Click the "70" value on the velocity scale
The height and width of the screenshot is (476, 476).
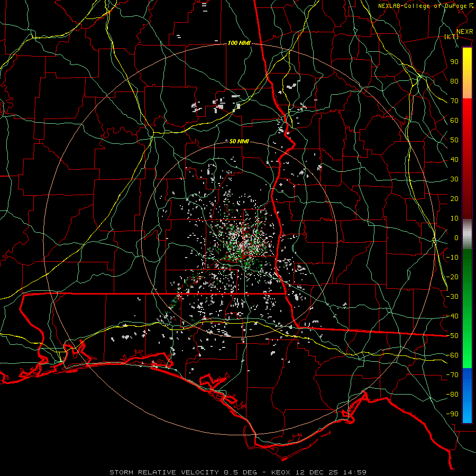(x=454, y=101)
